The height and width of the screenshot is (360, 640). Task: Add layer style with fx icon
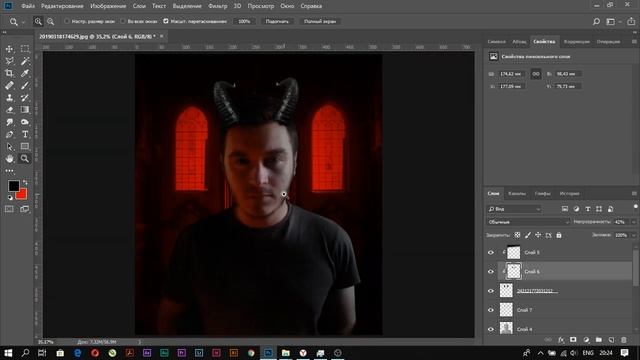[561, 340]
